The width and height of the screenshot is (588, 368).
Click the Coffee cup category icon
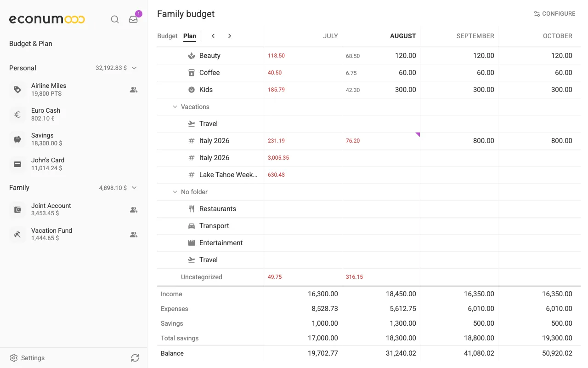click(x=192, y=73)
